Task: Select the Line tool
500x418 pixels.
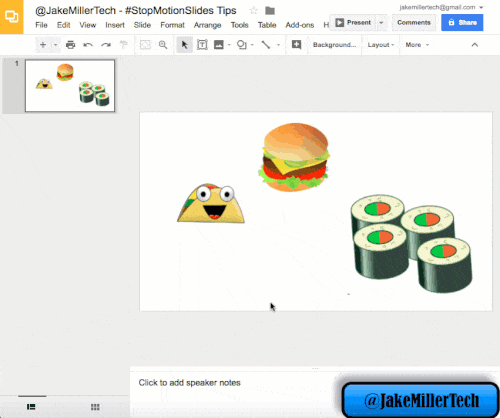Action: pos(266,45)
